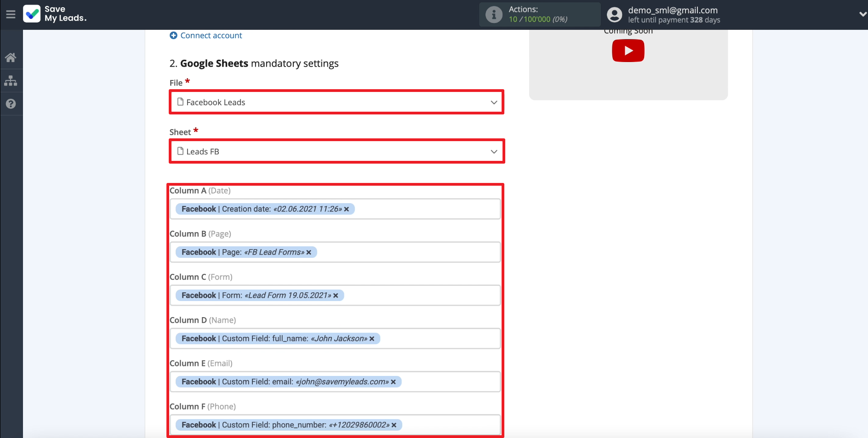
Task: Click inside Column D Name input field
Action: point(335,339)
